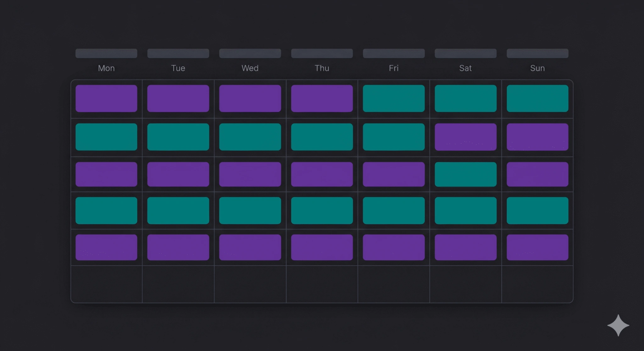Select Saturday's second-row purple block

tap(466, 137)
